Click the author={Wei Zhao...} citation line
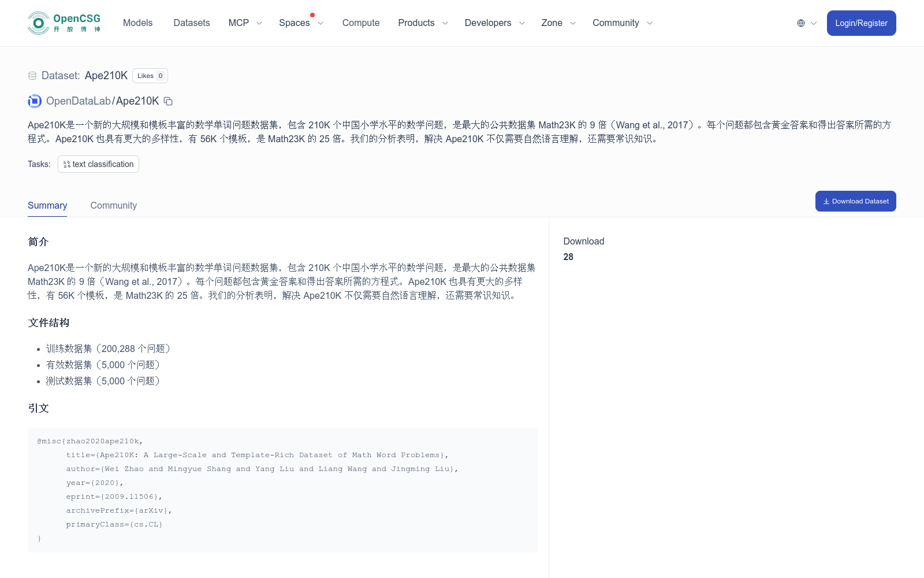 262,469
